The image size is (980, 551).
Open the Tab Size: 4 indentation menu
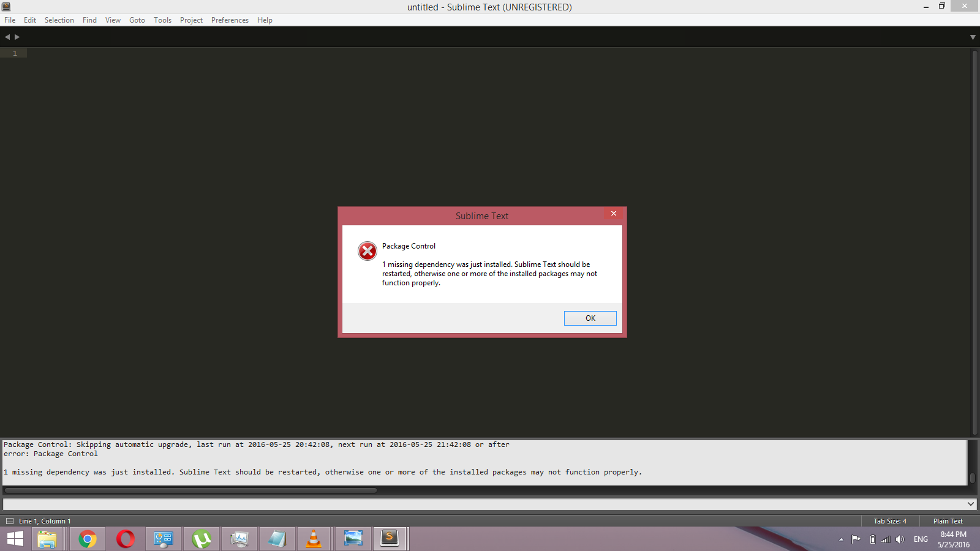click(x=889, y=521)
